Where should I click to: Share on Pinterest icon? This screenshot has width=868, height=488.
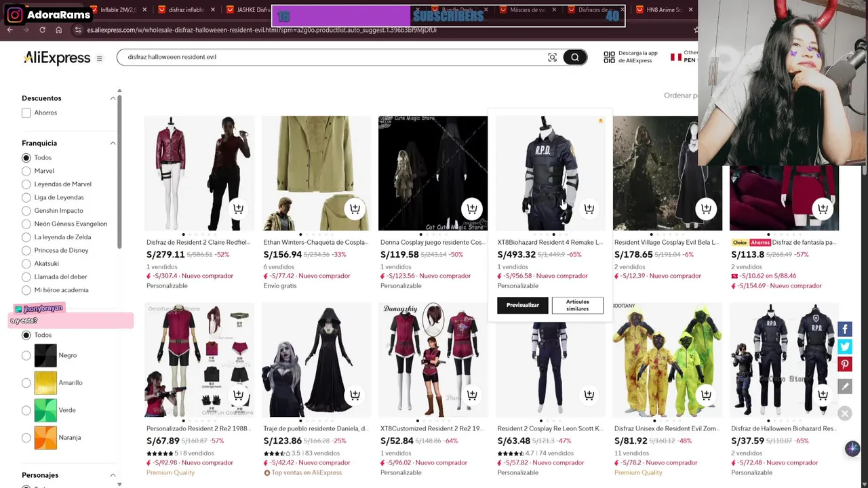point(845,365)
